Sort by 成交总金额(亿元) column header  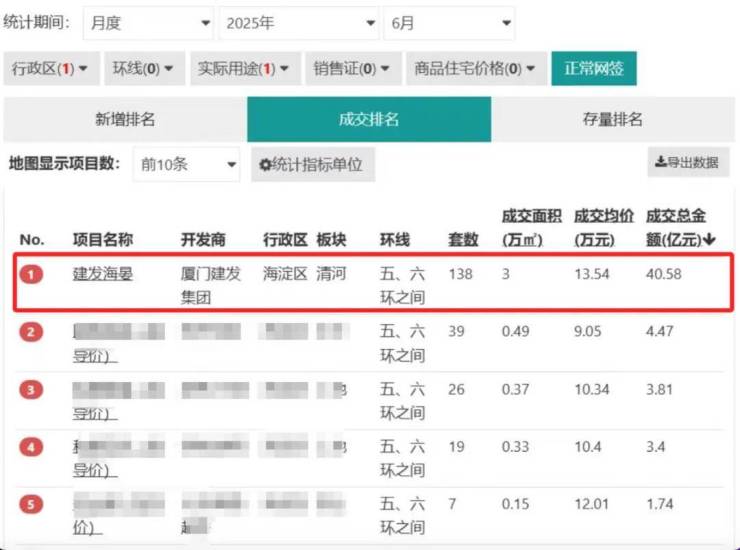pos(680,227)
